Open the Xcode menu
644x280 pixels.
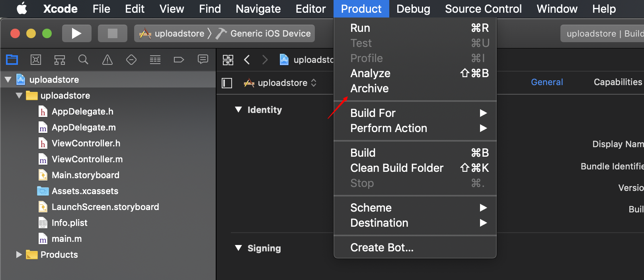(60, 9)
